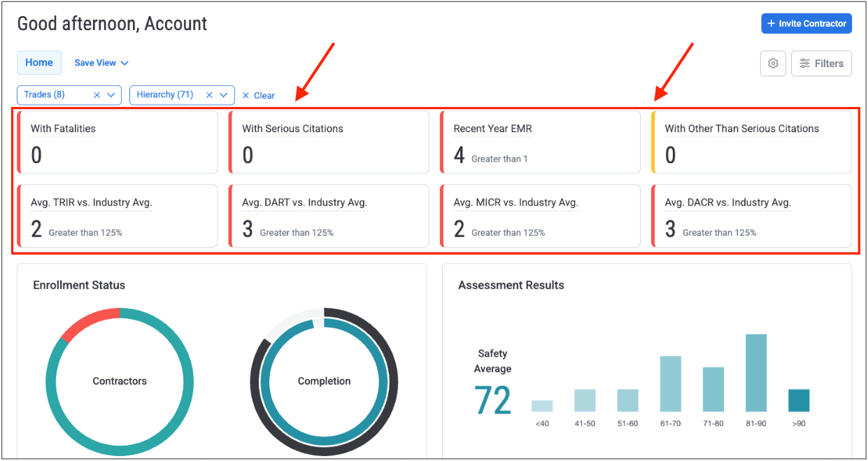
Task: Expand the Trades (8) dropdown chevron
Action: click(111, 95)
